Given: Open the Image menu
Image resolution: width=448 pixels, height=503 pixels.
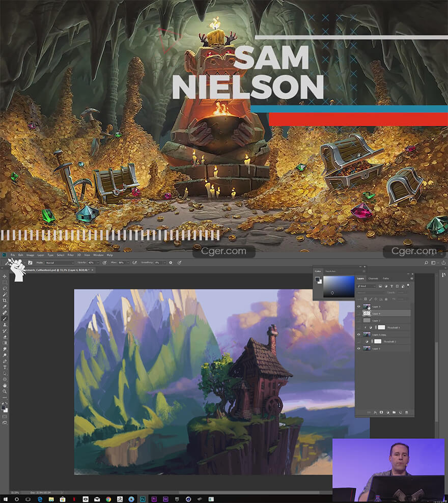Looking at the screenshot, I should tap(30, 255).
